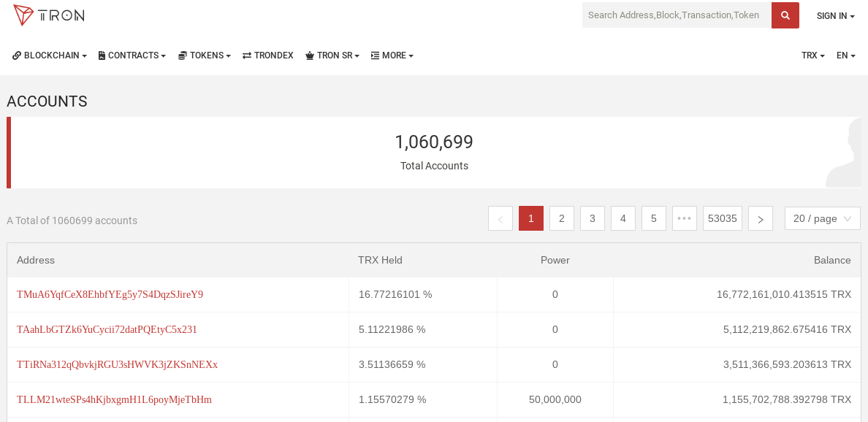Open the TRX currency selector

813,55
